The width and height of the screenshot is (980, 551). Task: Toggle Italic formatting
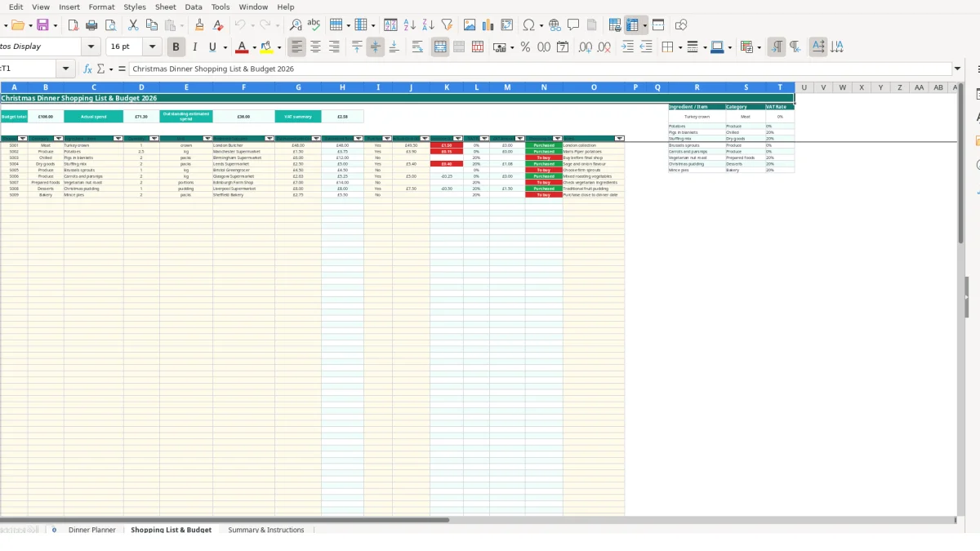point(194,47)
